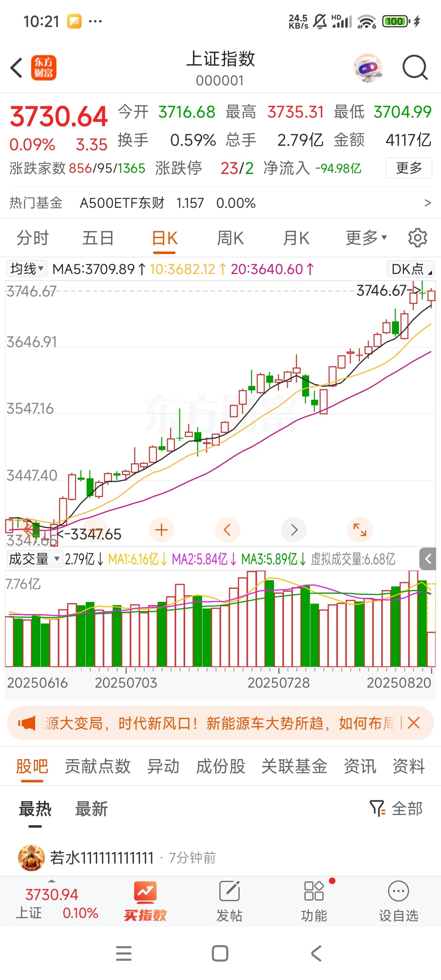Viewport: 441px width, 980px height.
Task: Open the 贡献点数 tab
Action: point(98,766)
